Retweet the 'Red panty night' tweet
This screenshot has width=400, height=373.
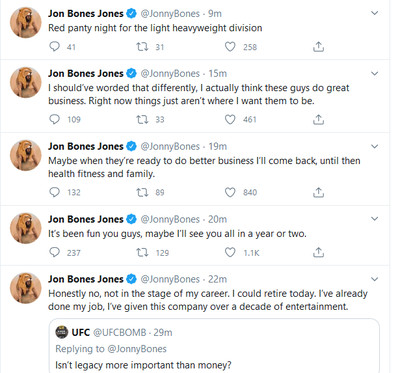tap(142, 47)
